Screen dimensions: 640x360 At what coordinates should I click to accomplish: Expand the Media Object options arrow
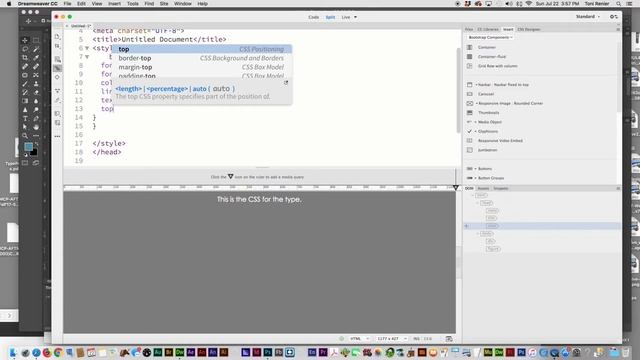[476, 122]
